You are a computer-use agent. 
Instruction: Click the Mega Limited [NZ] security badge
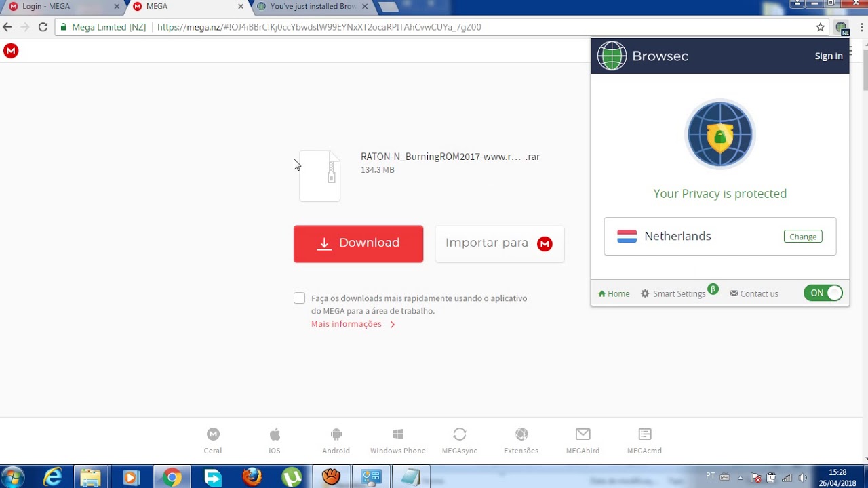coord(103,27)
